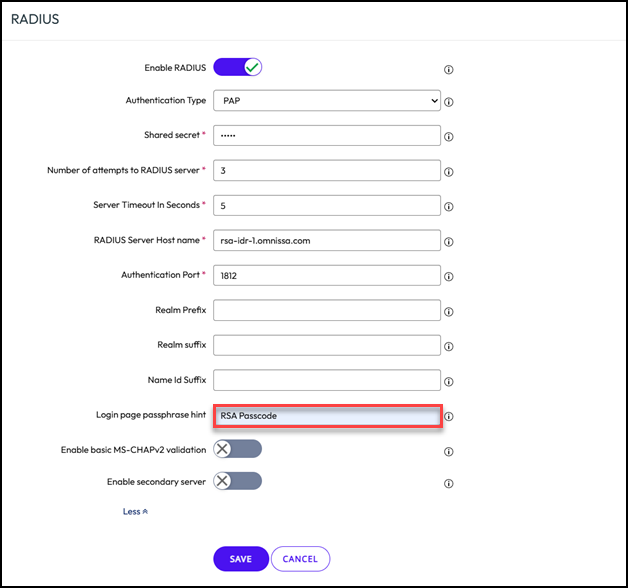
Task: Click into the Realm suffix field
Action: [327, 345]
